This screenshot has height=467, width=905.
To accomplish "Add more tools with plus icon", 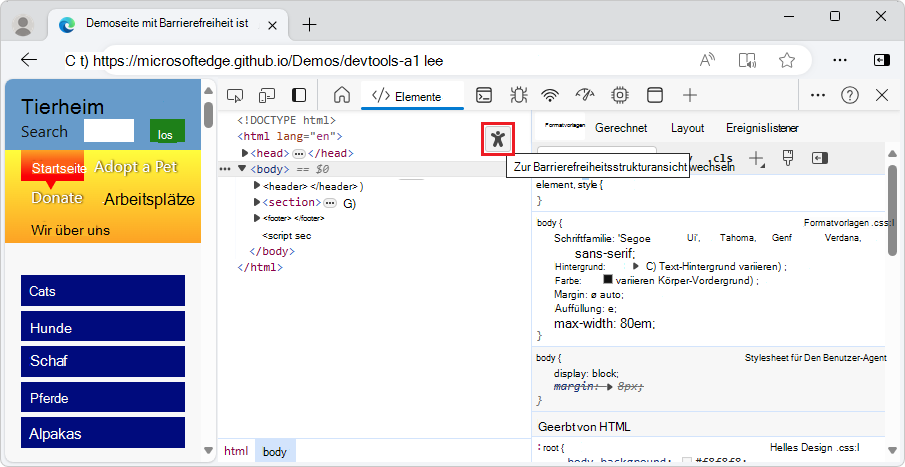I will click(x=690, y=95).
